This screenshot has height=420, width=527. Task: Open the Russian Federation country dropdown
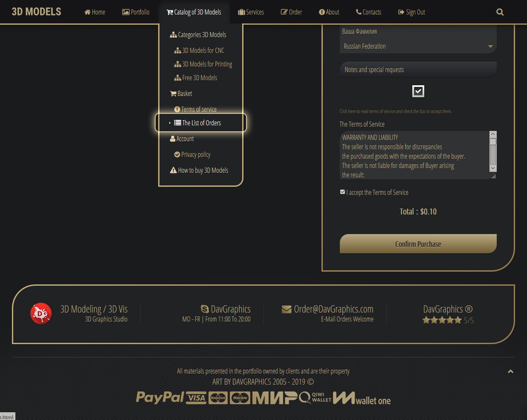418,46
